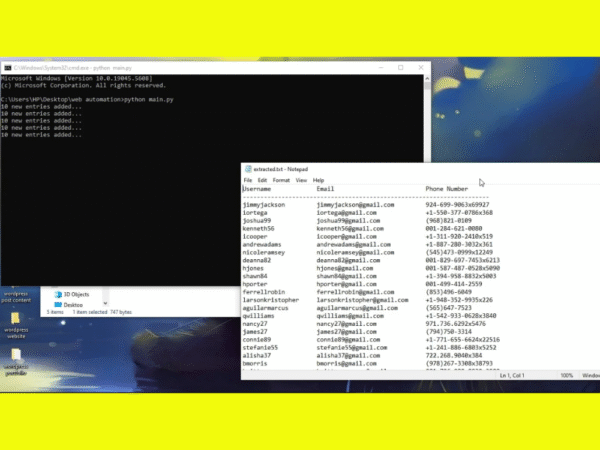600x450 pixels.
Task: Click the Ln 1, Col 1 status bar entry
Action: click(x=512, y=375)
